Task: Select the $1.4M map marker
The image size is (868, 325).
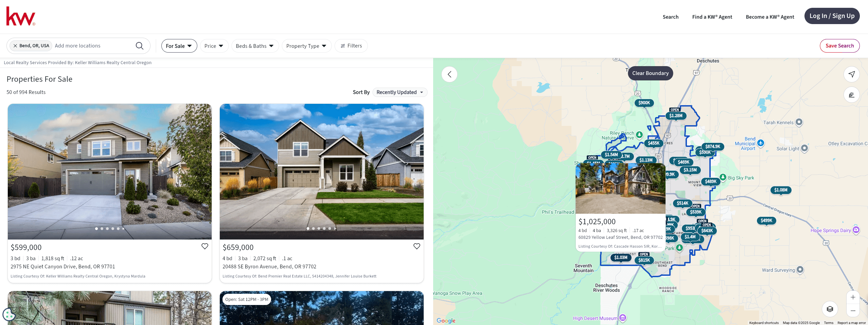Action: (690, 237)
